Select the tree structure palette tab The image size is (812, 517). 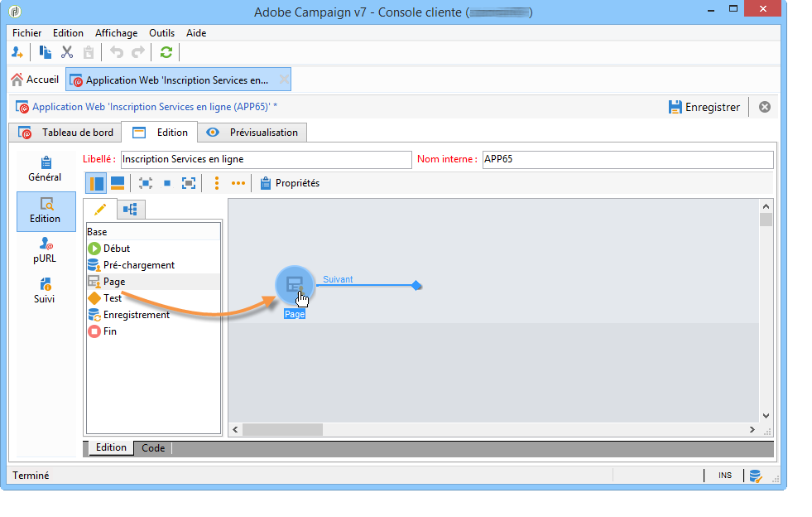click(x=131, y=210)
